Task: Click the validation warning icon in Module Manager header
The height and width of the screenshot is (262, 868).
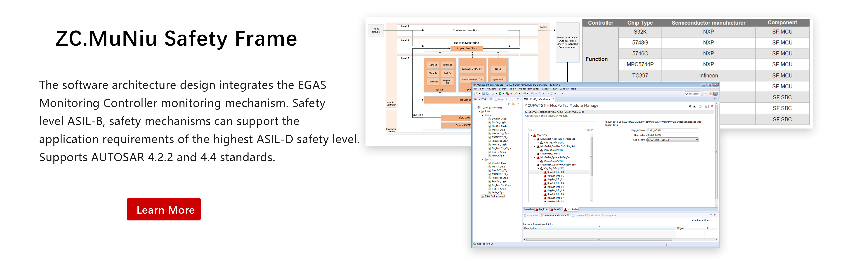Action: click(694, 106)
